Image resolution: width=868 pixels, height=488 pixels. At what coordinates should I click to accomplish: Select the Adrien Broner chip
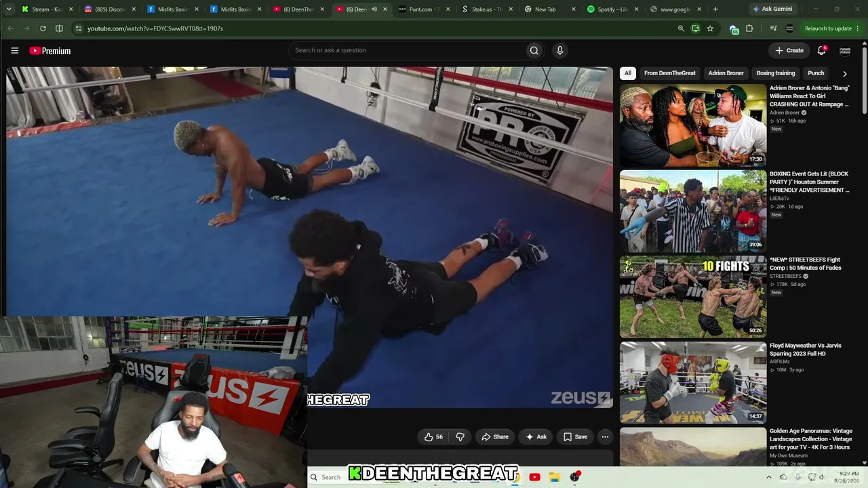[x=726, y=73]
